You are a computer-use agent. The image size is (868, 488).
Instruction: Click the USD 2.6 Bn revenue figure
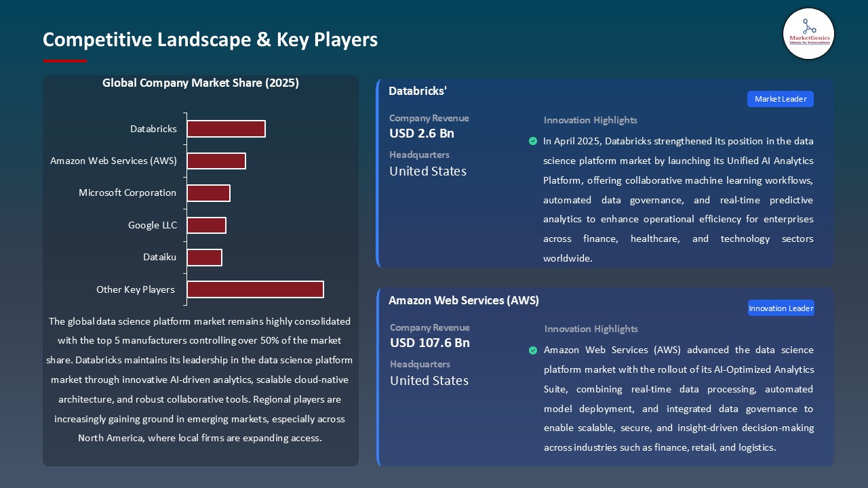click(422, 134)
